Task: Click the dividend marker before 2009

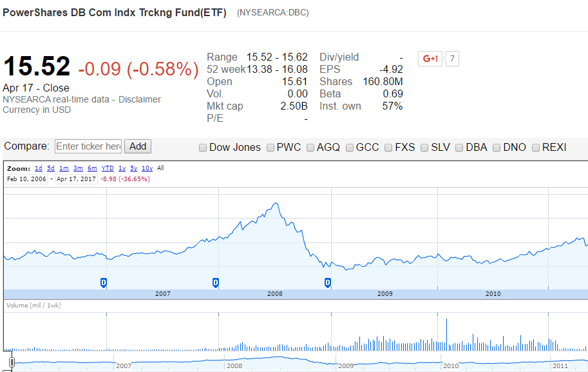Action: pyautogui.click(x=328, y=282)
